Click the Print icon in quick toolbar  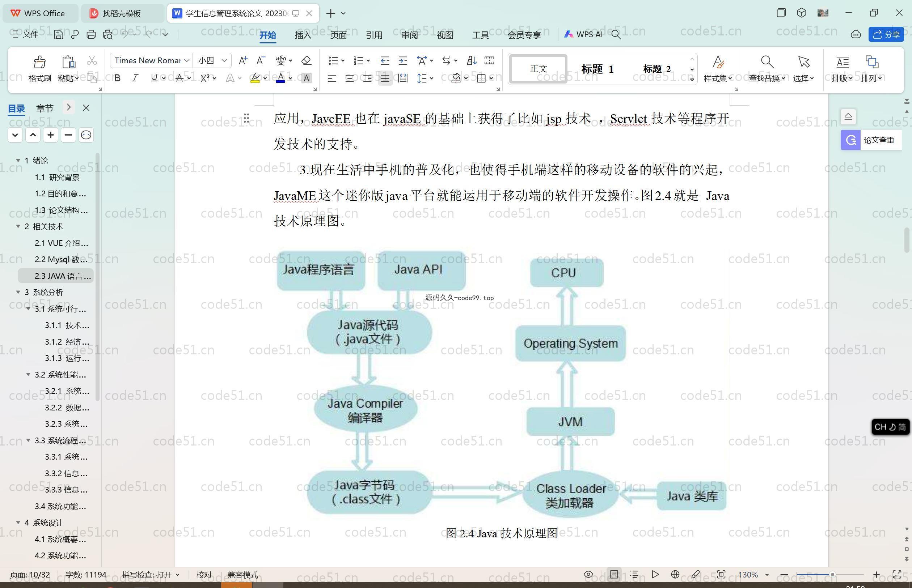pos(91,35)
